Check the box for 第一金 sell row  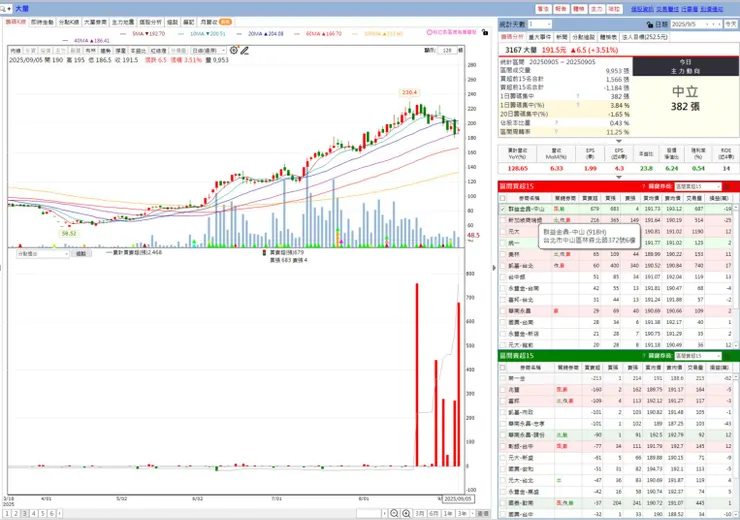503,378
